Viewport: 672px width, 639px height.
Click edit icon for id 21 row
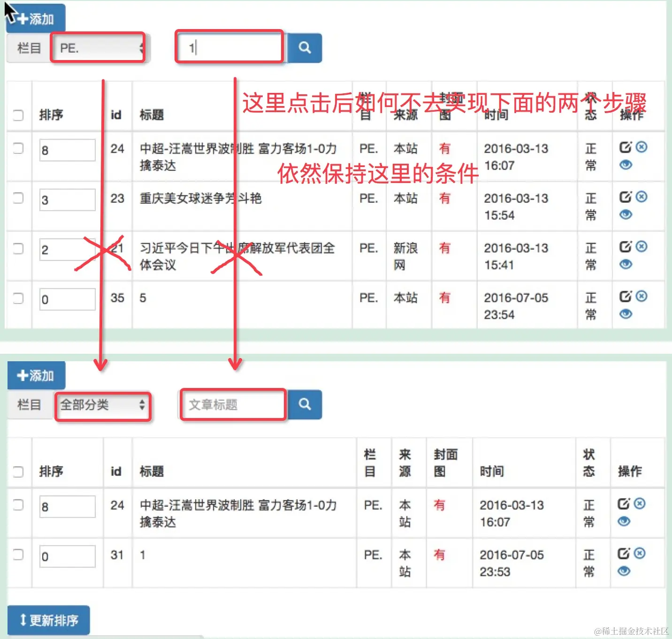(x=626, y=246)
